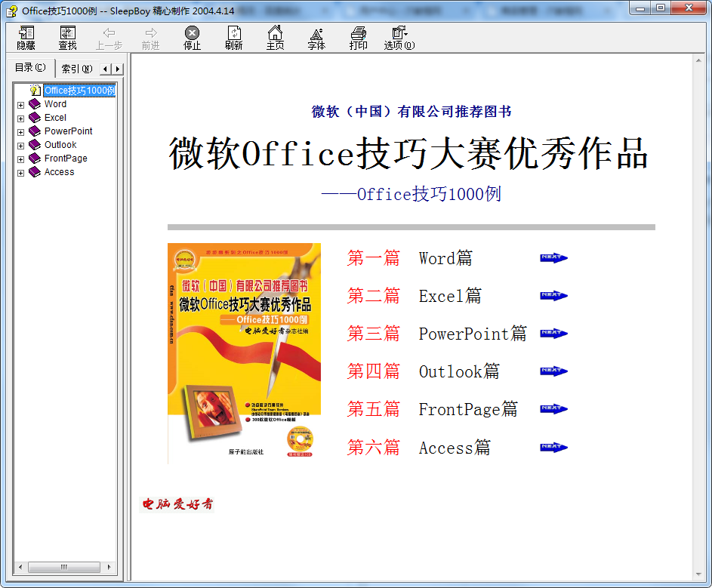Click the 隐藏 (Hide) toolbar icon

tap(25, 37)
